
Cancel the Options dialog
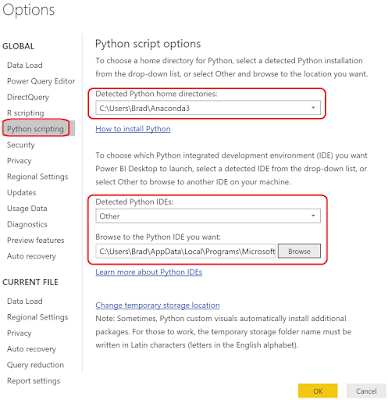tap(366, 391)
